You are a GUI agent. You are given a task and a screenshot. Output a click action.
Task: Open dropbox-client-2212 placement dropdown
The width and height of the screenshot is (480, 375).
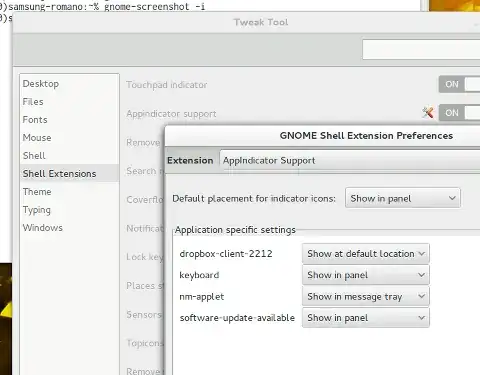(366, 254)
